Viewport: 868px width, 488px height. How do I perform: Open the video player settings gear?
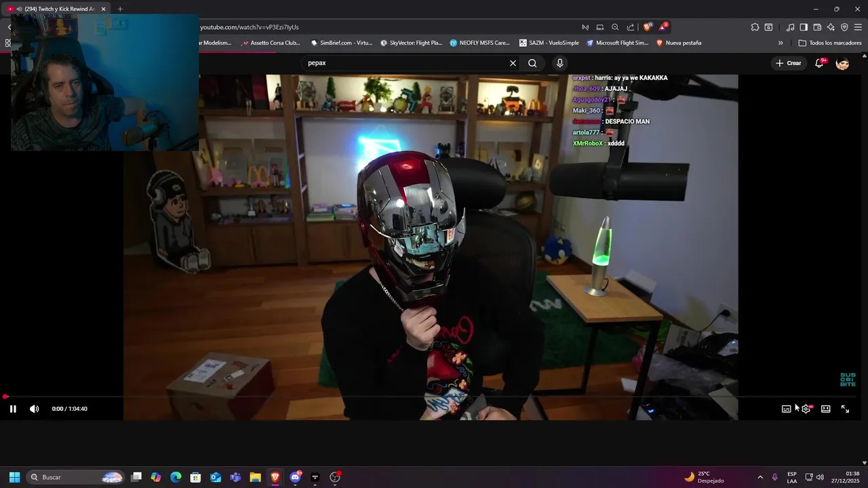806,409
